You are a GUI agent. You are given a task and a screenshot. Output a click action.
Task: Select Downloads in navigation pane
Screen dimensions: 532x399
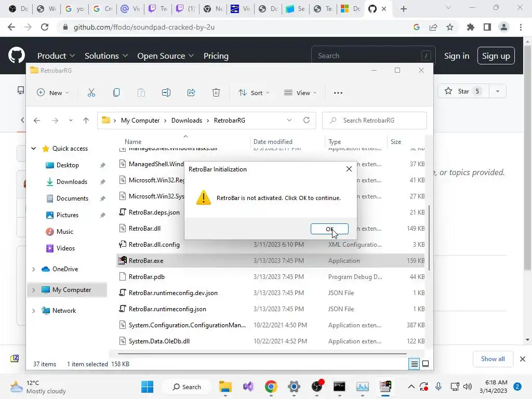[x=72, y=181]
